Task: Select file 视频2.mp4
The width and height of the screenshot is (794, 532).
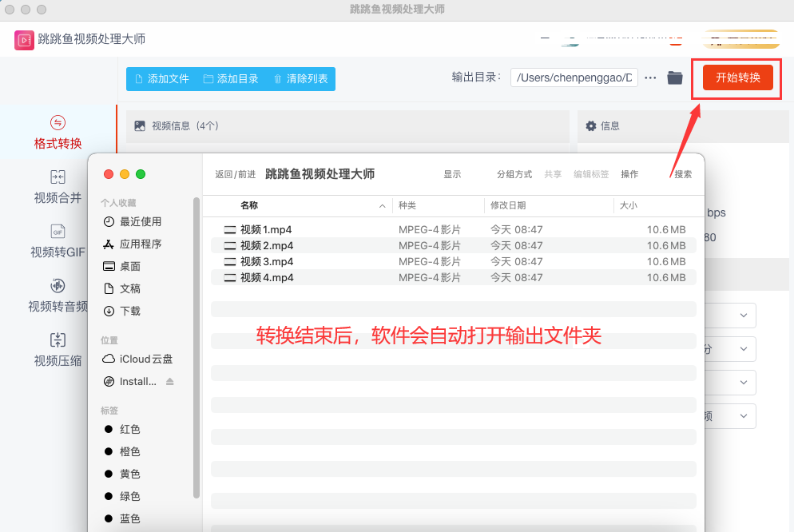Action: 453,245
